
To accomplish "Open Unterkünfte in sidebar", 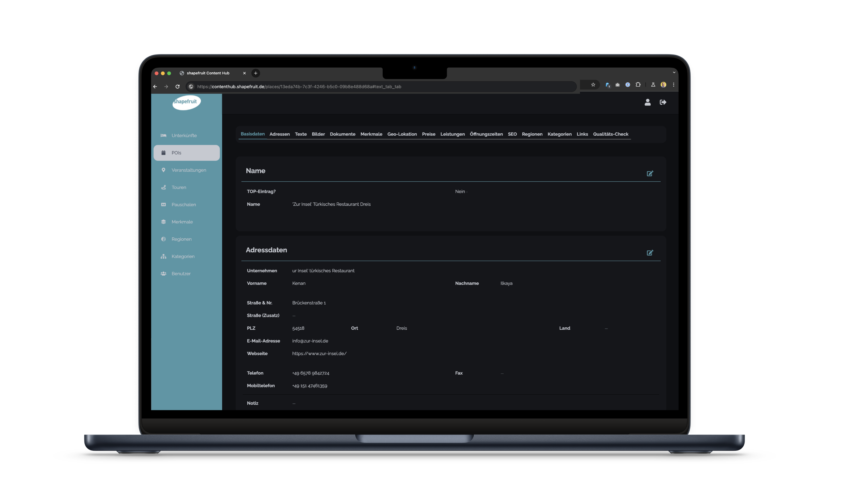I will [x=184, y=136].
